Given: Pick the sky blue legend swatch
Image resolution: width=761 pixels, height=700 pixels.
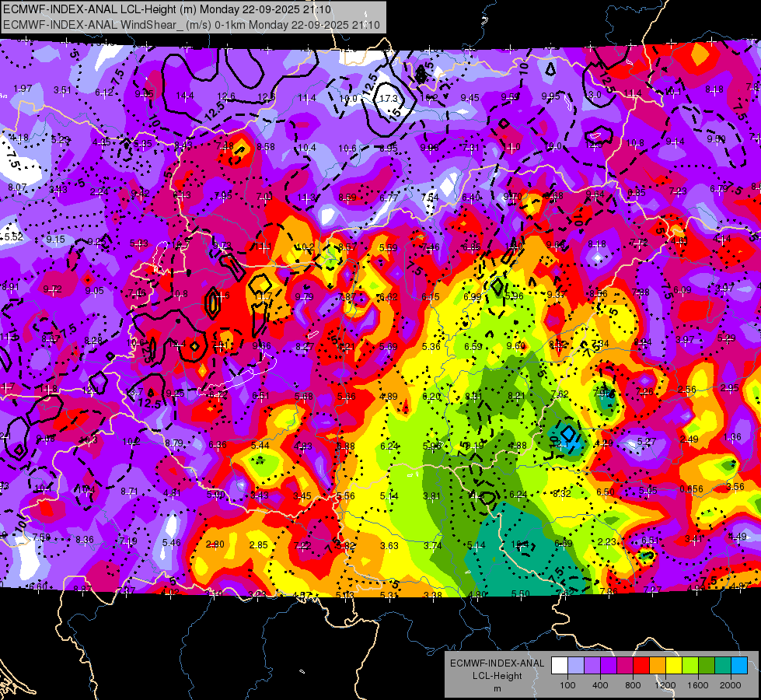Looking at the screenshot, I should [x=740, y=666].
